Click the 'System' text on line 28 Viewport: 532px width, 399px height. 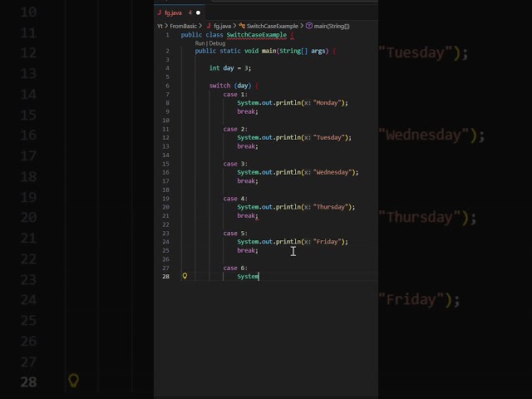tap(248, 277)
